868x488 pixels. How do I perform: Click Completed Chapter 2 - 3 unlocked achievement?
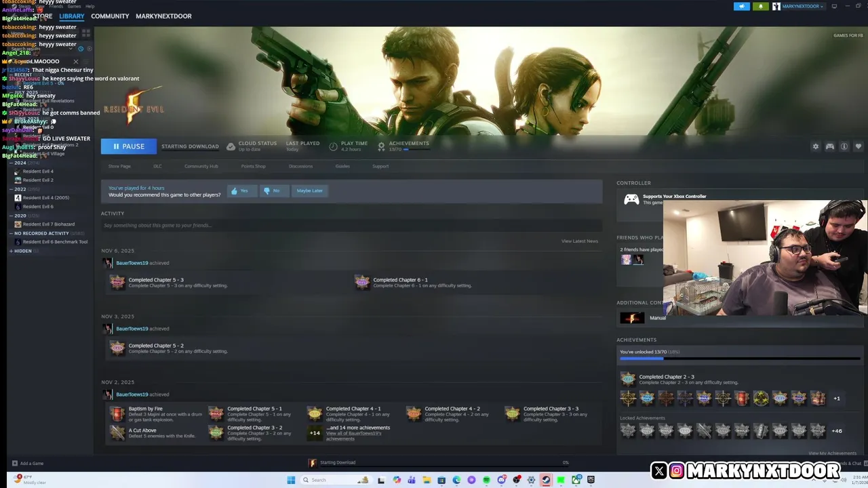629,379
